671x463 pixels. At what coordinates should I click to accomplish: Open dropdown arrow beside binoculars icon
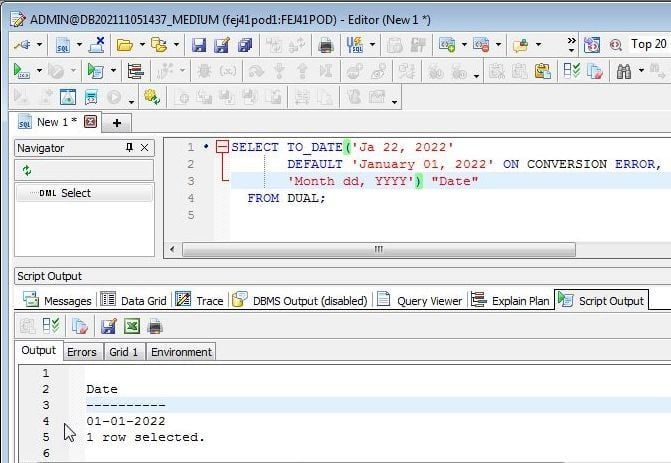coord(641,71)
